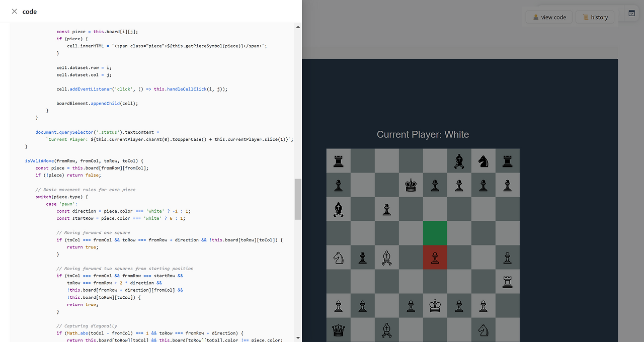Select the pawn on a2
Screen dimensions: 644x342
coord(339,306)
